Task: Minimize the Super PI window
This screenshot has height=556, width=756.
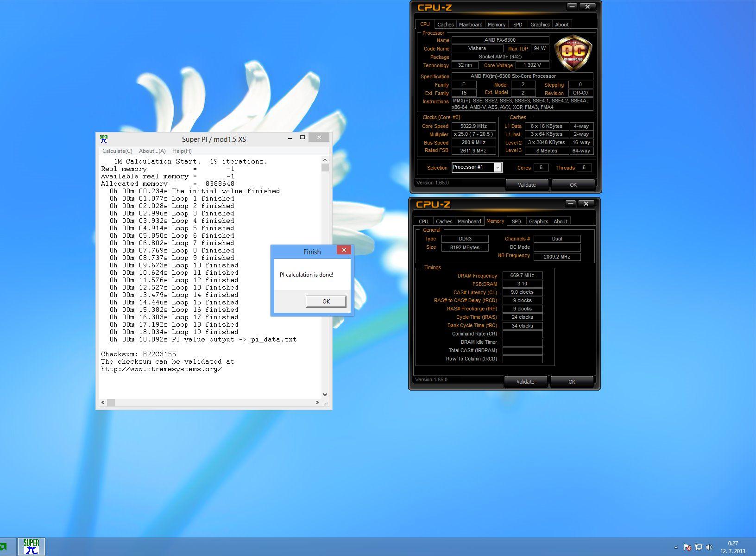Action: coord(290,138)
